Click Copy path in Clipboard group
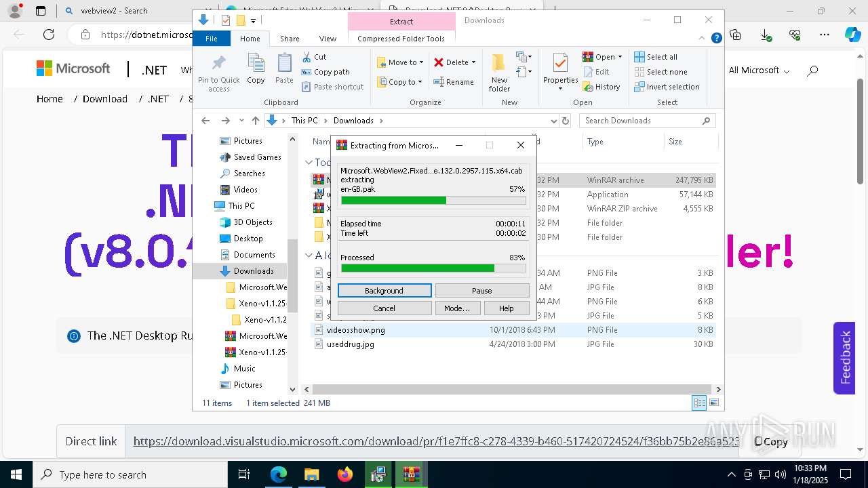Image resolution: width=868 pixels, height=488 pixels. (325, 72)
